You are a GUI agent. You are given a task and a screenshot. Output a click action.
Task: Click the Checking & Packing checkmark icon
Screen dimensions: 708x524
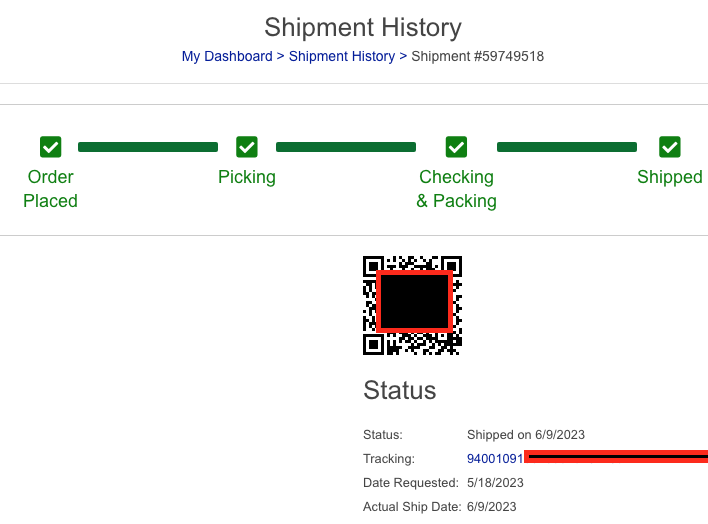pos(456,147)
